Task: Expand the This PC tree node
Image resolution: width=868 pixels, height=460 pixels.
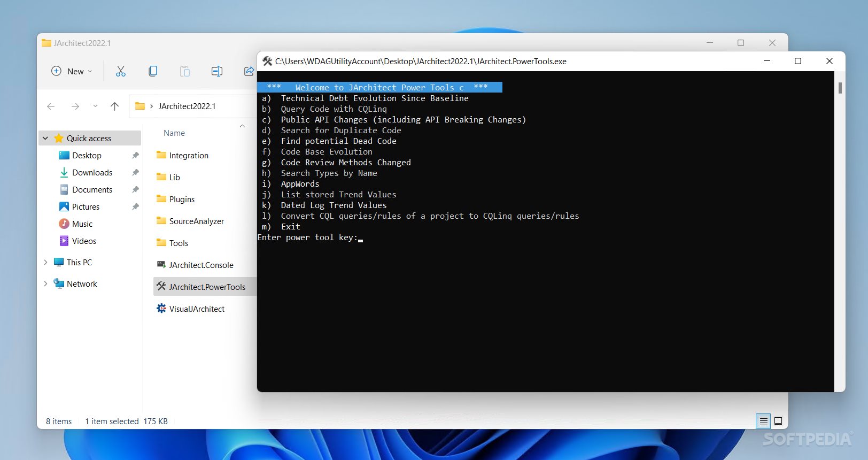Action: [45, 262]
